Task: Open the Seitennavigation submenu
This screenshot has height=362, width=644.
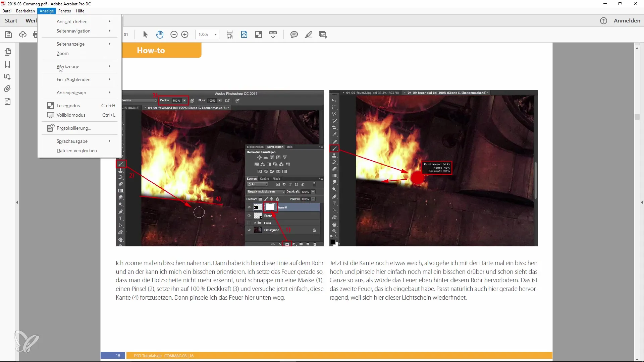Action: pyautogui.click(x=79, y=31)
